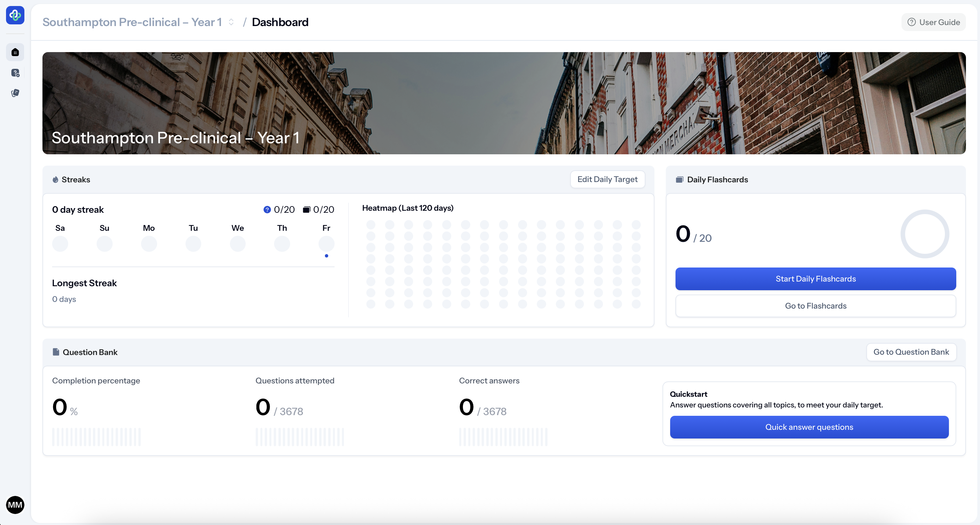Go to Question Bank

911,352
